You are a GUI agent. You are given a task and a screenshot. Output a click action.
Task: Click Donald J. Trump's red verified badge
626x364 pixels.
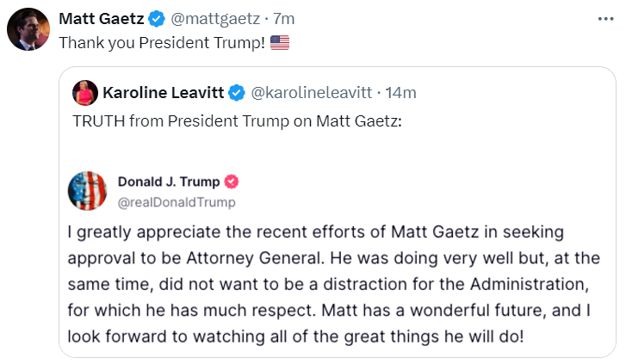click(x=232, y=182)
